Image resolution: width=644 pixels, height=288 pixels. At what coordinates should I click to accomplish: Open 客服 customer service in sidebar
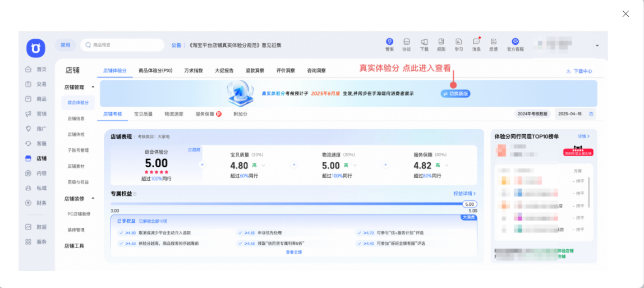pos(36,143)
